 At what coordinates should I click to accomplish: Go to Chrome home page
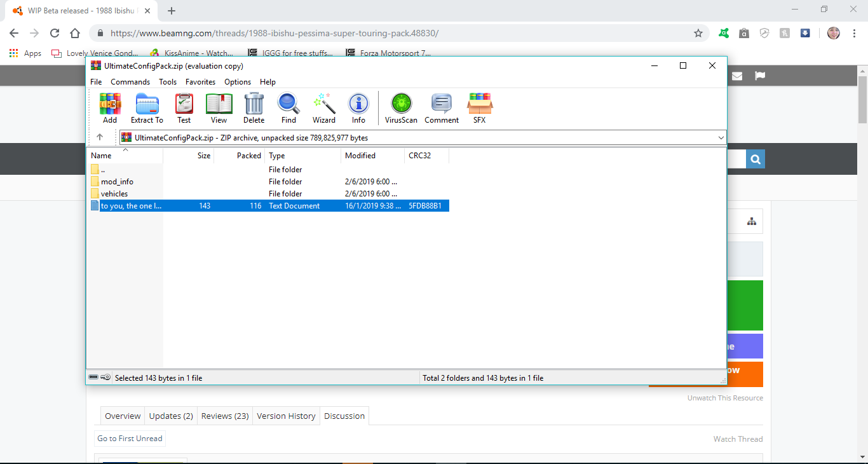(x=75, y=33)
